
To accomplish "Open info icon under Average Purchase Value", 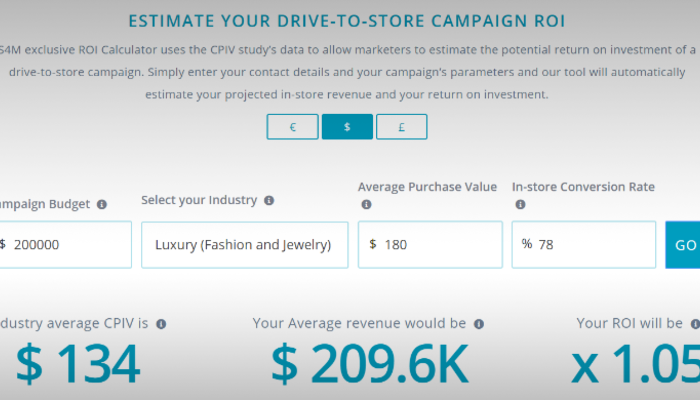I will 366,205.
